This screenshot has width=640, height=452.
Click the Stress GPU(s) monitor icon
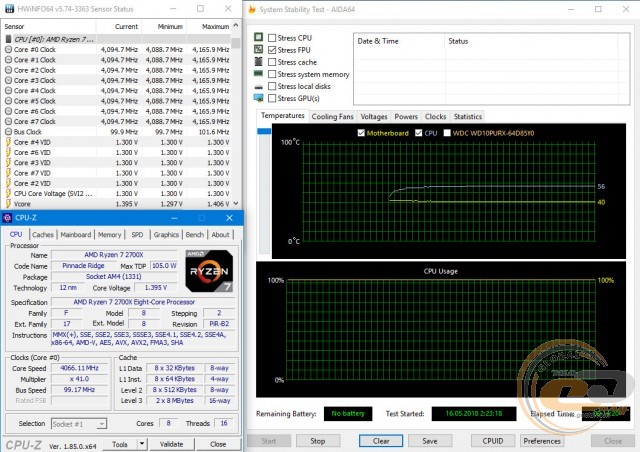point(258,98)
